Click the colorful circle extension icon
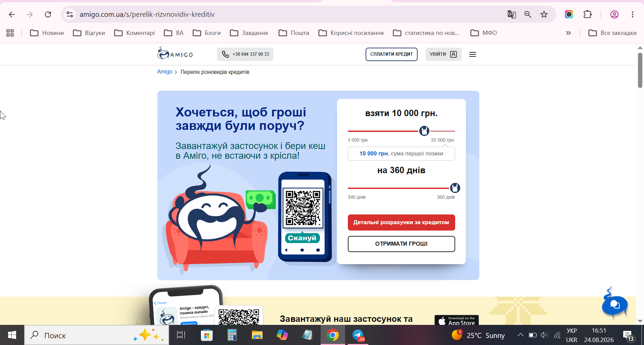 point(569,14)
